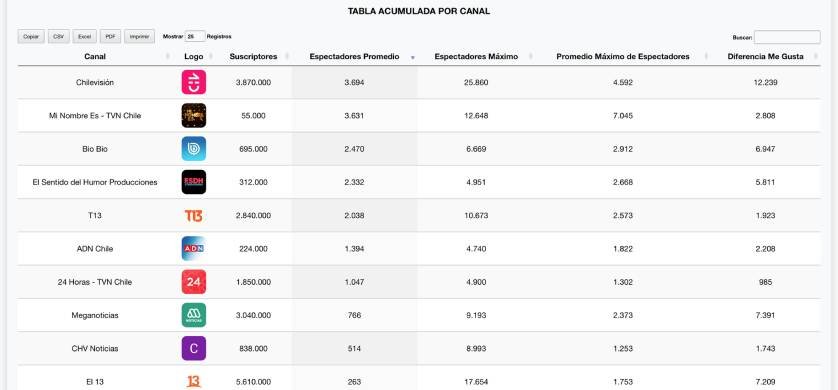This screenshot has height=390, width=838.
Task: Sort by Diferencia Me Gusta header
Action: pyautogui.click(x=765, y=57)
